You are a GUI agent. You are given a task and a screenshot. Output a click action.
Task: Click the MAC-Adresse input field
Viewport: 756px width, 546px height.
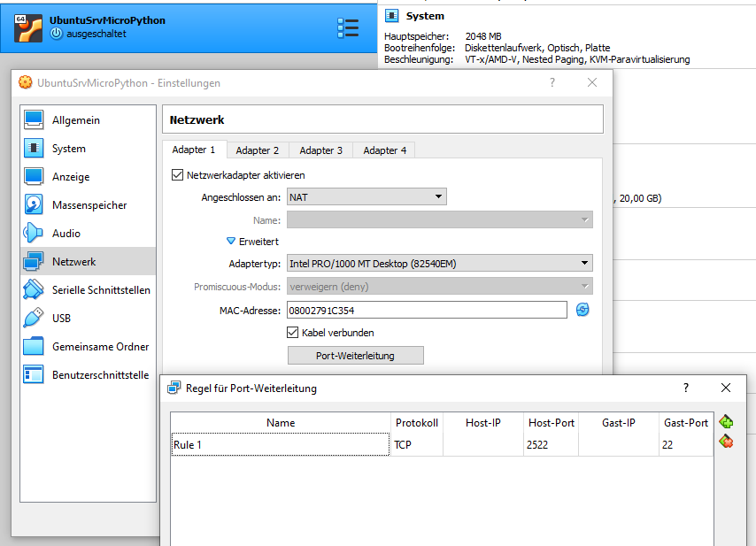click(428, 310)
